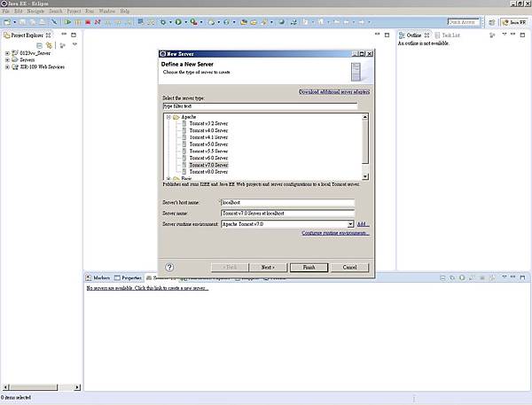Maximize the Project Explorer view
The height and width of the screenshot is (405, 532).
point(74,35)
